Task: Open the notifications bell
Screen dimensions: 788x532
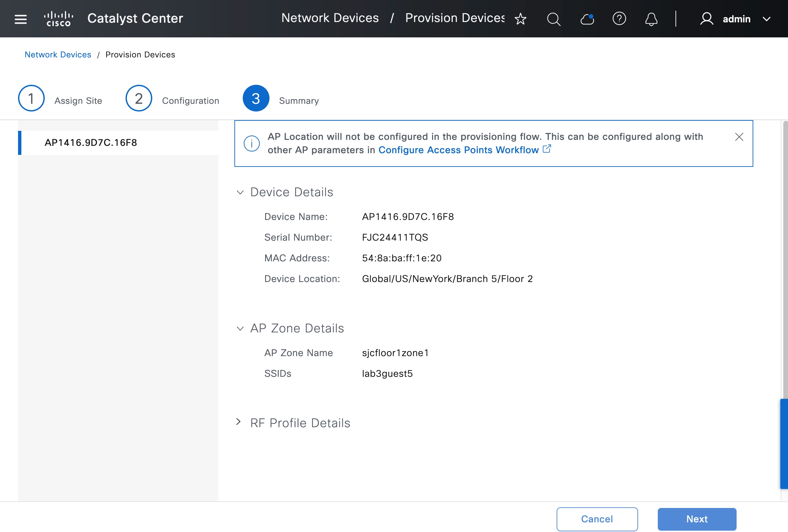Action: click(x=651, y=19)
